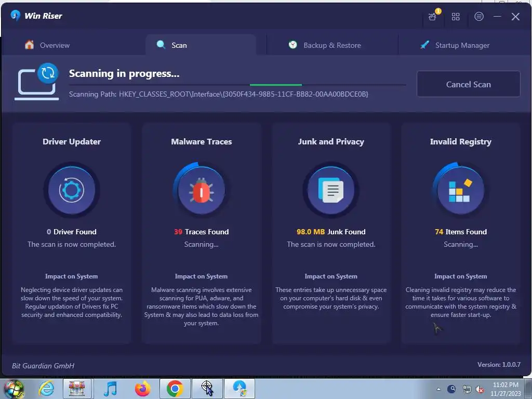Click the Junk and Privacy document icon
532x399 pixels.
pos(331,190)
